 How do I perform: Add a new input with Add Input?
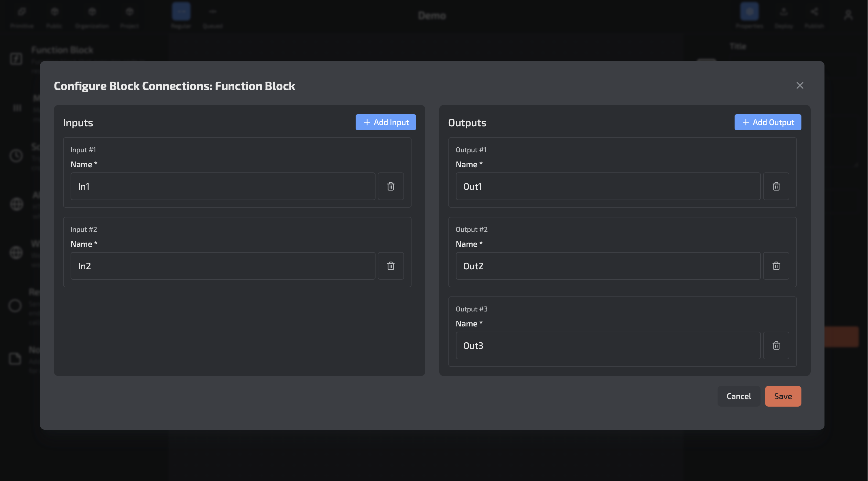click(386, 122)
